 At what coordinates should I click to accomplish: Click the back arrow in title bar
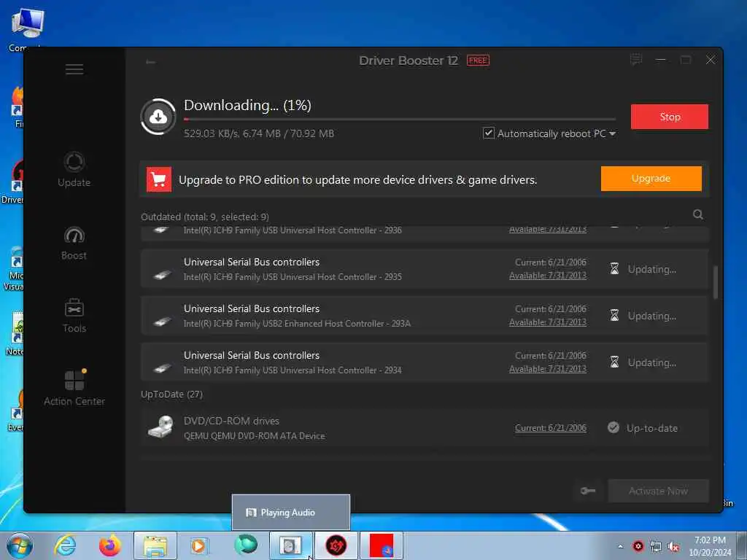pyautogui.click(x=150, y=62)
